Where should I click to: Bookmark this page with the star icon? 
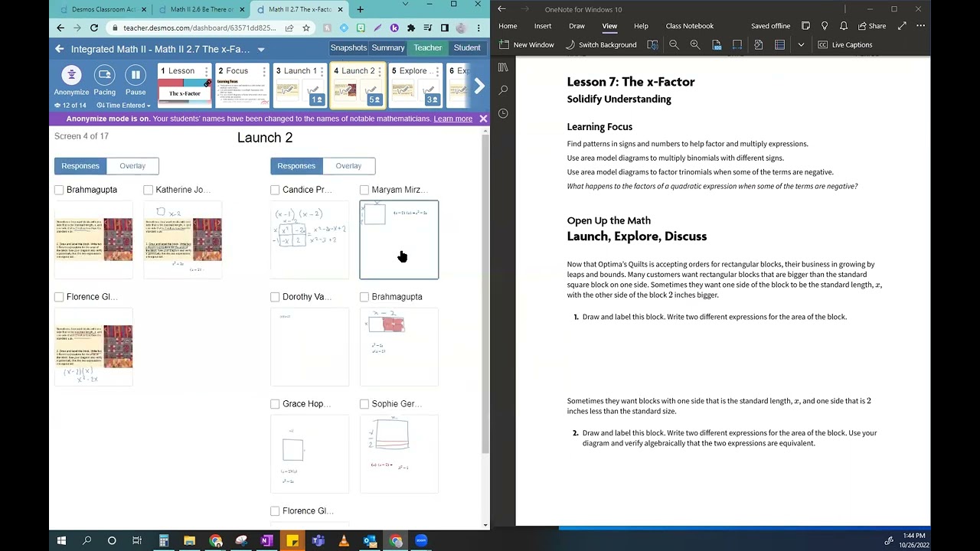pos(306,28)
